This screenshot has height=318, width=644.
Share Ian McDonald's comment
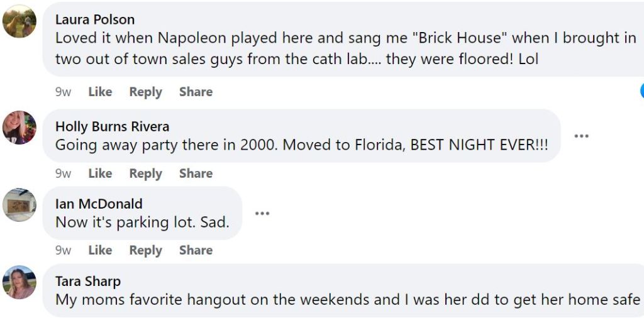(196, 250)
